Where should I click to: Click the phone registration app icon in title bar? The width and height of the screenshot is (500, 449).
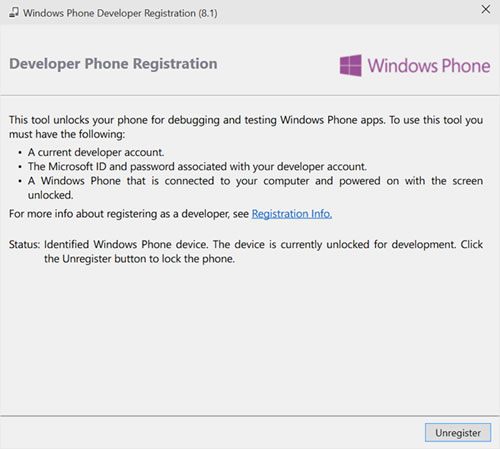click(14, 13)
